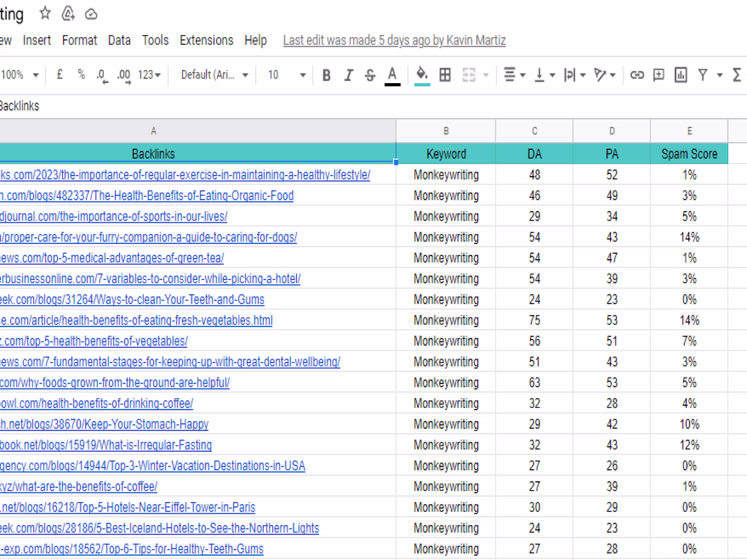Create a filter

click(x=703, y=75)
